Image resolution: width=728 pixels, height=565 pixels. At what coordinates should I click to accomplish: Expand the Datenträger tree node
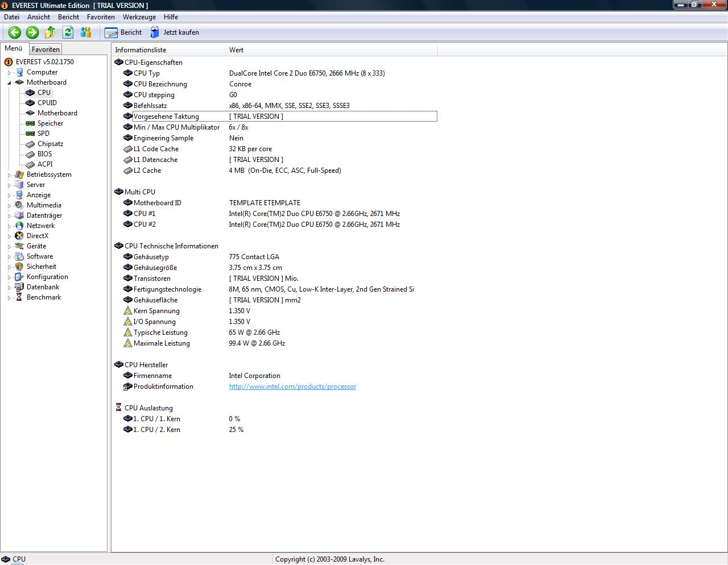tap(10, 216)
